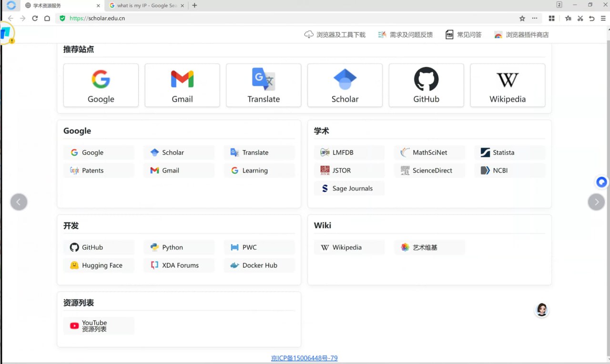Open the 京ICP备15006448号-79 footer link
610x364 pixels.
304,358
